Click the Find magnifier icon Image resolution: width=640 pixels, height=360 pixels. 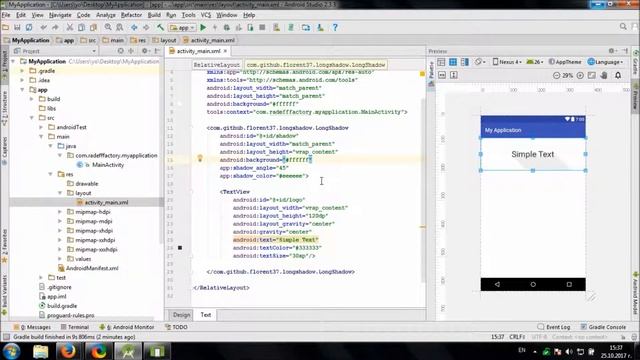(108, 27)
